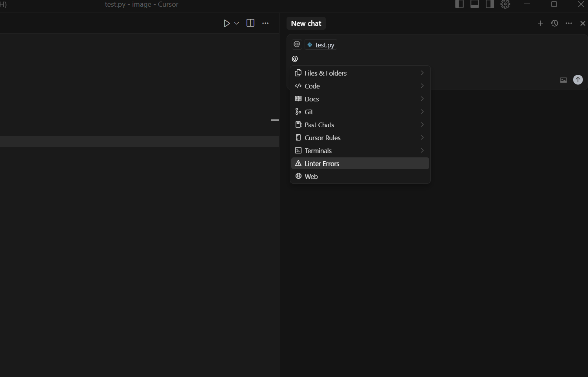Click the Files & Folders icon
588x377 pixels.
click(298, 73)
